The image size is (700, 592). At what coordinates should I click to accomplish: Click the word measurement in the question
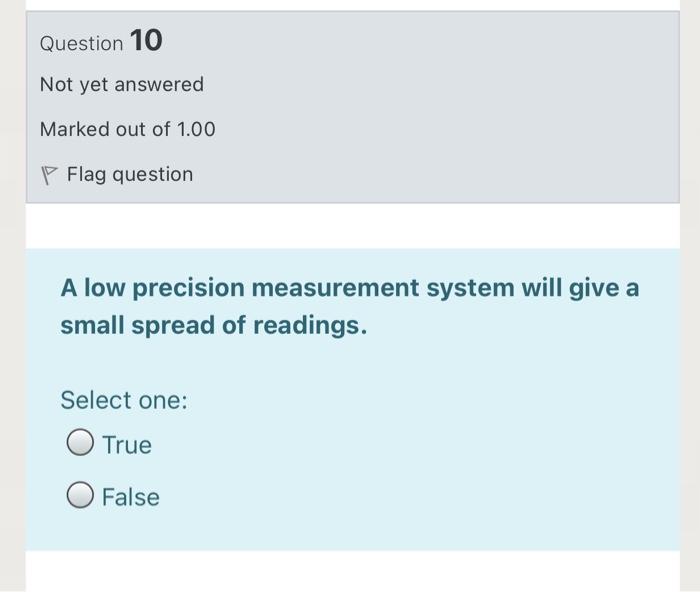point(336,289)
